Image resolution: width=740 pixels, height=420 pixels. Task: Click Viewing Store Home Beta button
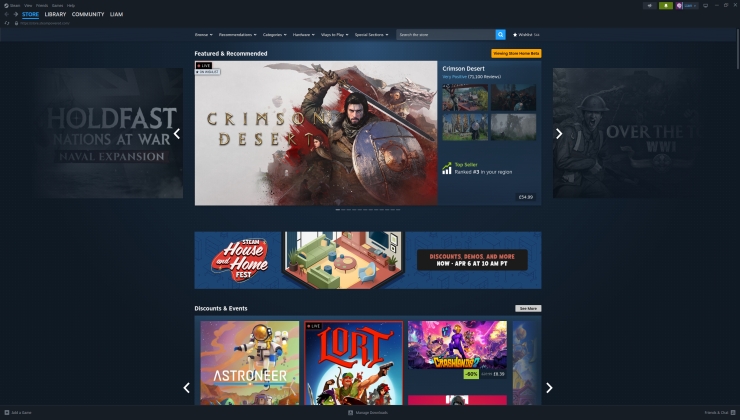click(x=516, y=53)
